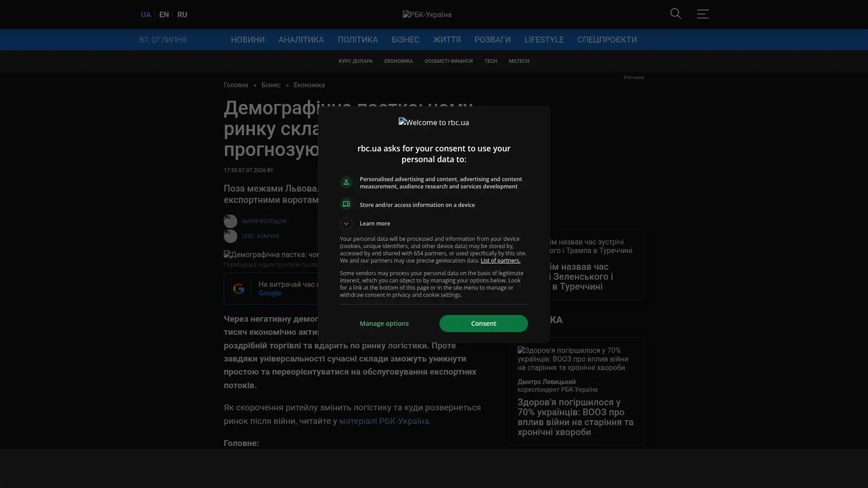Open the Спецпроєкти menu section
The width and height of the screenshot is (868, 488).
607,40
